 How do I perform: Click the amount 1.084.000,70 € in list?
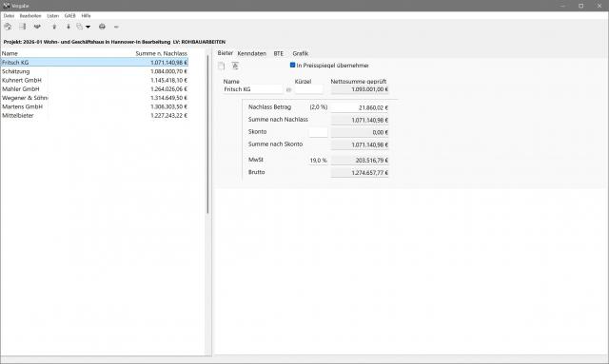[169, 71]
